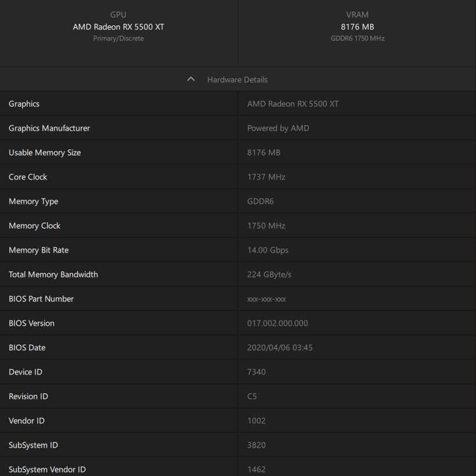The image size is (476, 476).
Task: Click the Graphics row label
Action: point(24,104)
